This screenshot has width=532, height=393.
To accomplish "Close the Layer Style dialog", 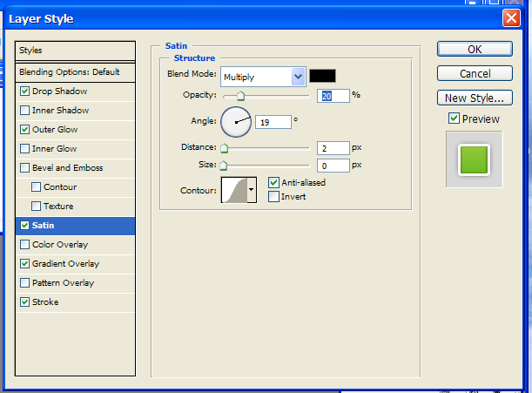I will coord(511,18).
